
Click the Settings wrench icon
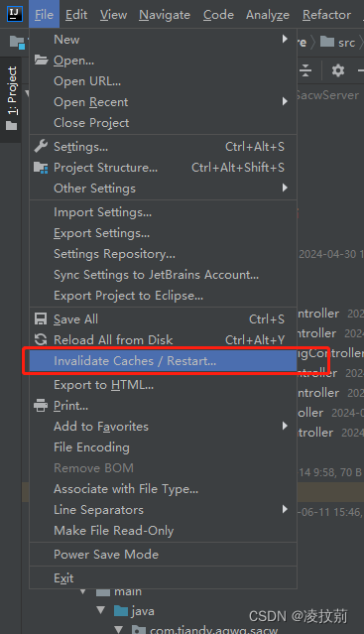click(41, 146)
